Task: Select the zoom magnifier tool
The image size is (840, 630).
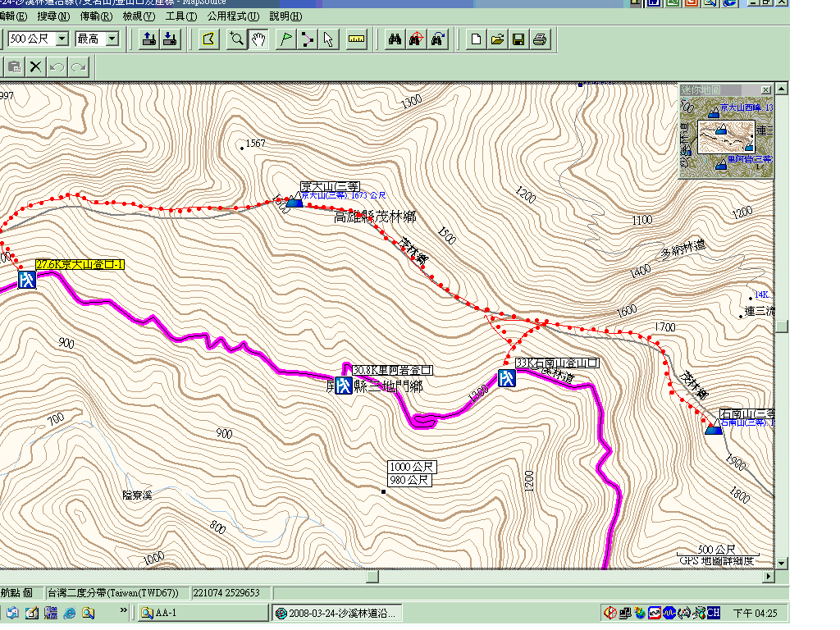Action: (x=236, y=39)
